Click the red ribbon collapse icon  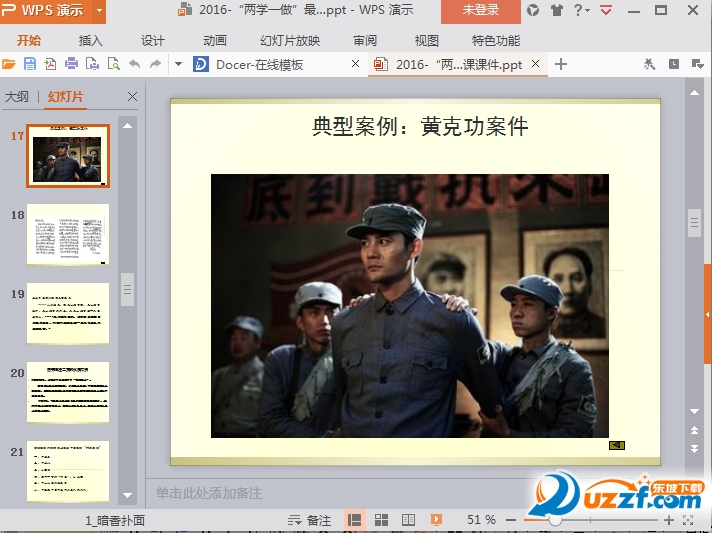[x=606, y=10]
